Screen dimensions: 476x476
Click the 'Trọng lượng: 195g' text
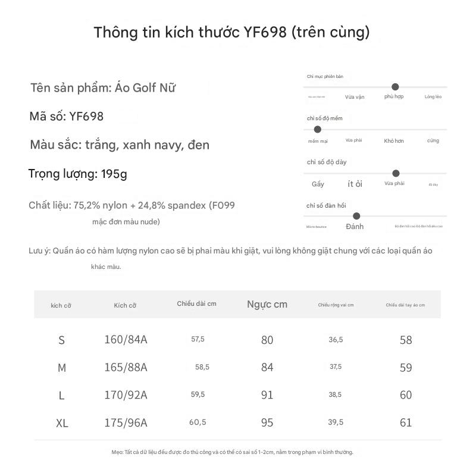tap(78, 174)
